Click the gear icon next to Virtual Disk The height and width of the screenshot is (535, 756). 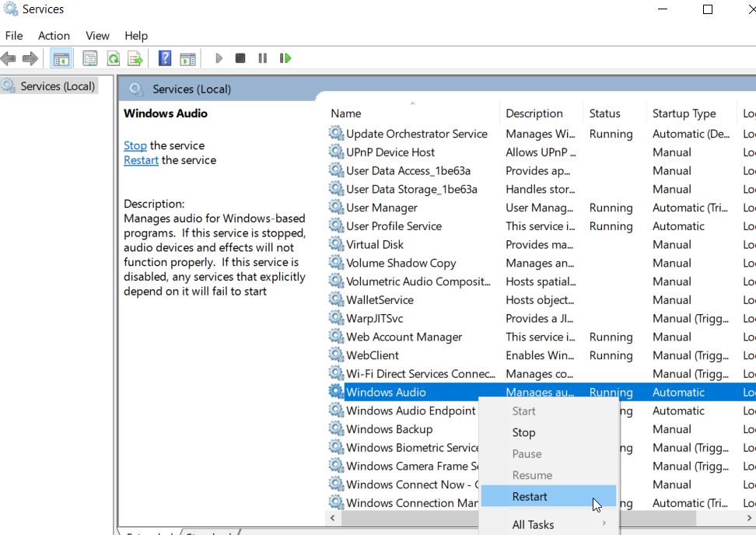click(336, 244)
